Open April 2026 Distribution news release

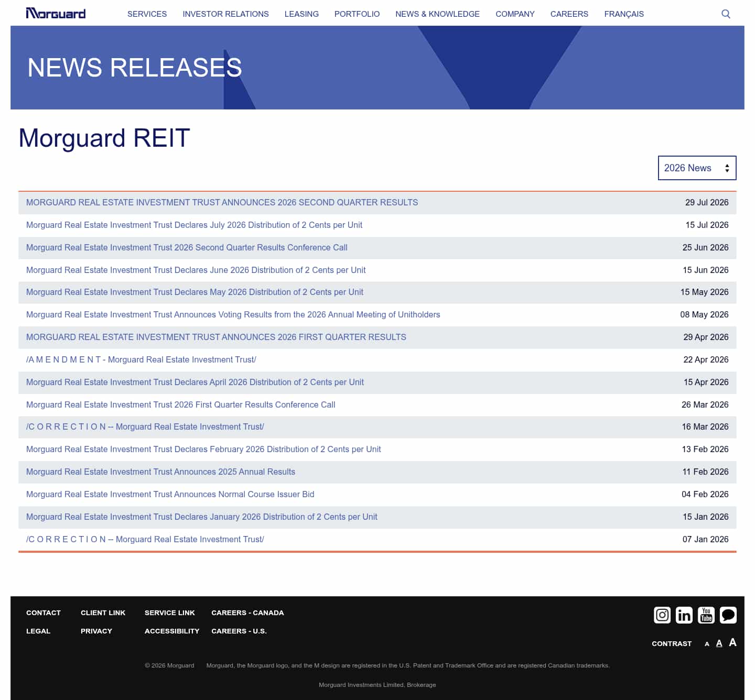click(195, 382)
